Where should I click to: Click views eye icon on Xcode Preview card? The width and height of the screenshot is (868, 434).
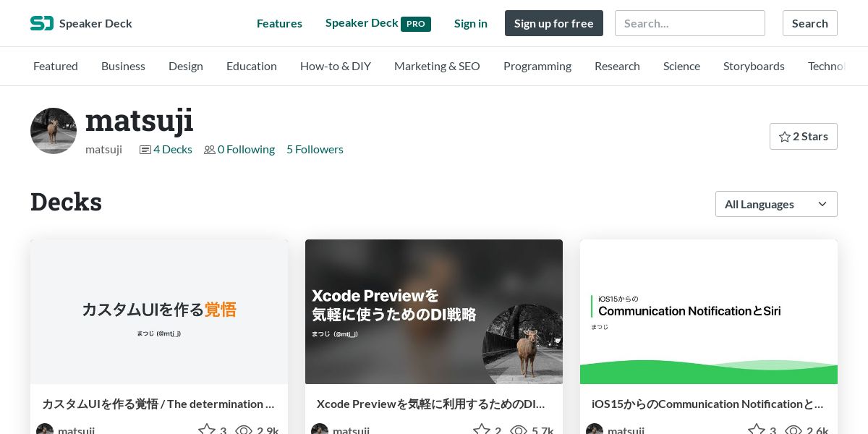point(519,430)
